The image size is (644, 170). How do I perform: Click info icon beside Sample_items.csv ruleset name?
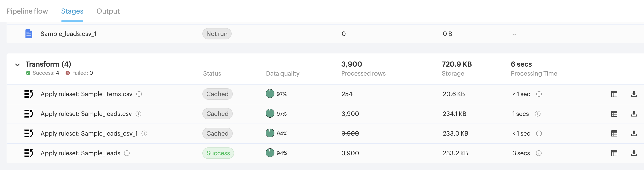pyautogui.click(x=139, y=94)
